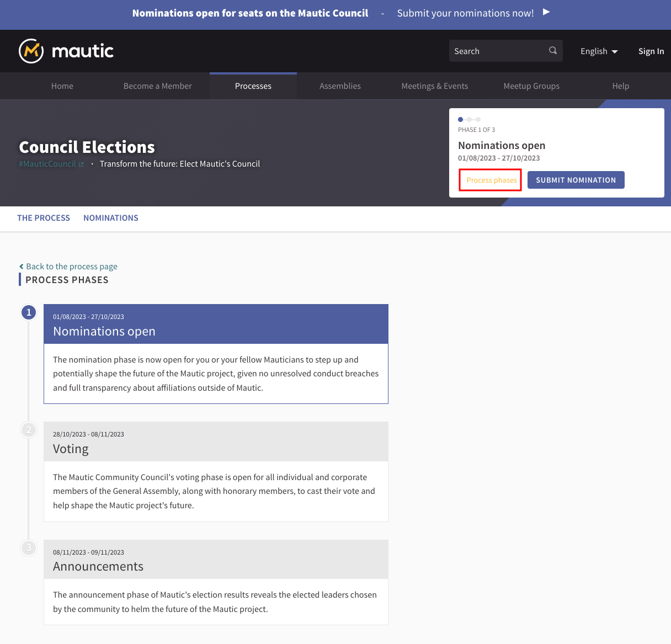Open the #MauticCouncil hashtag link
Screen dimensions: 671x644
click(x=47, y=164)
